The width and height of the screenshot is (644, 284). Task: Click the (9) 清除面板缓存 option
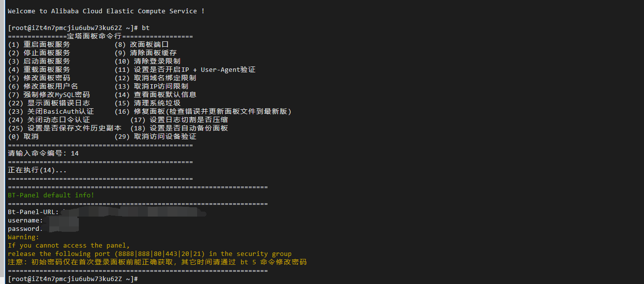coord(145,53)
